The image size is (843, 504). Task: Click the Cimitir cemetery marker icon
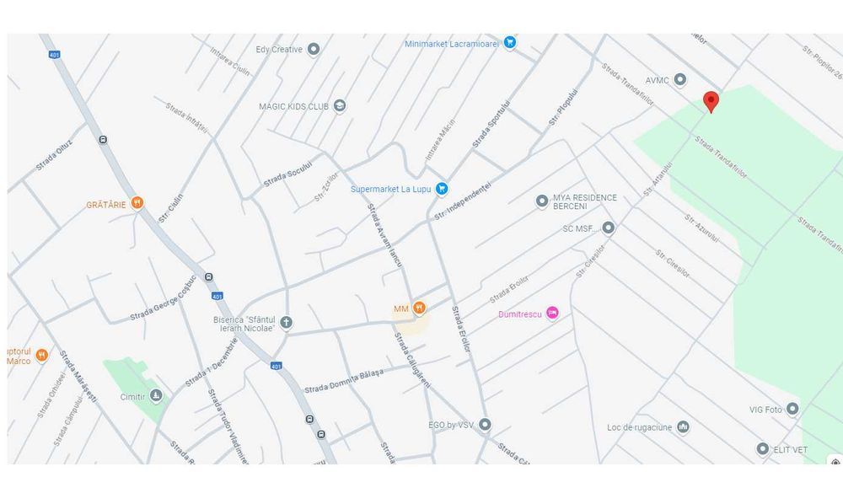(x=156, y=396)
